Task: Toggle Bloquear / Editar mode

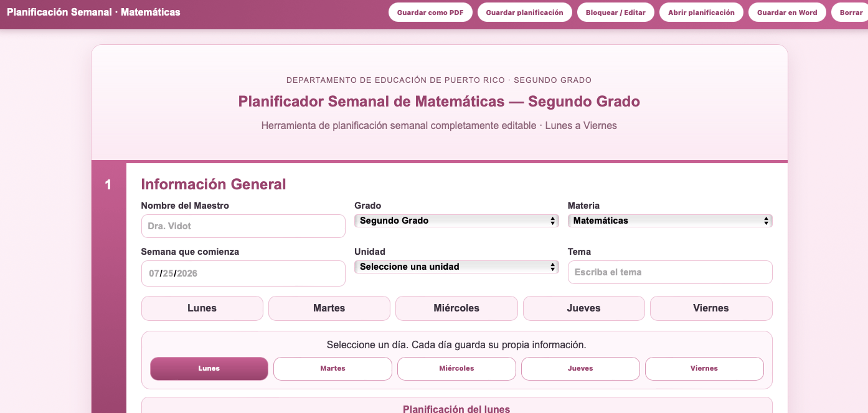Action: tap(616, 12)
